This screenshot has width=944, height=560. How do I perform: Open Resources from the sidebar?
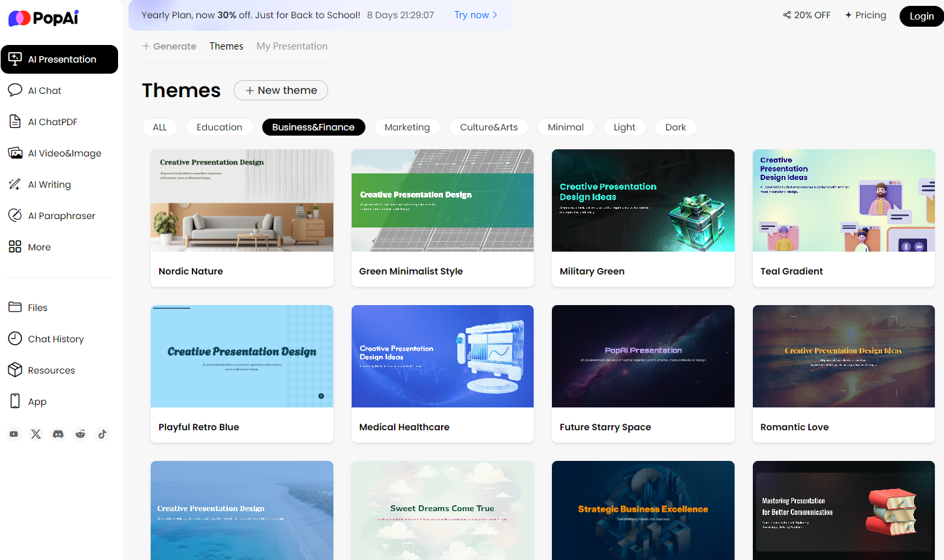click(x=51, y=370)
